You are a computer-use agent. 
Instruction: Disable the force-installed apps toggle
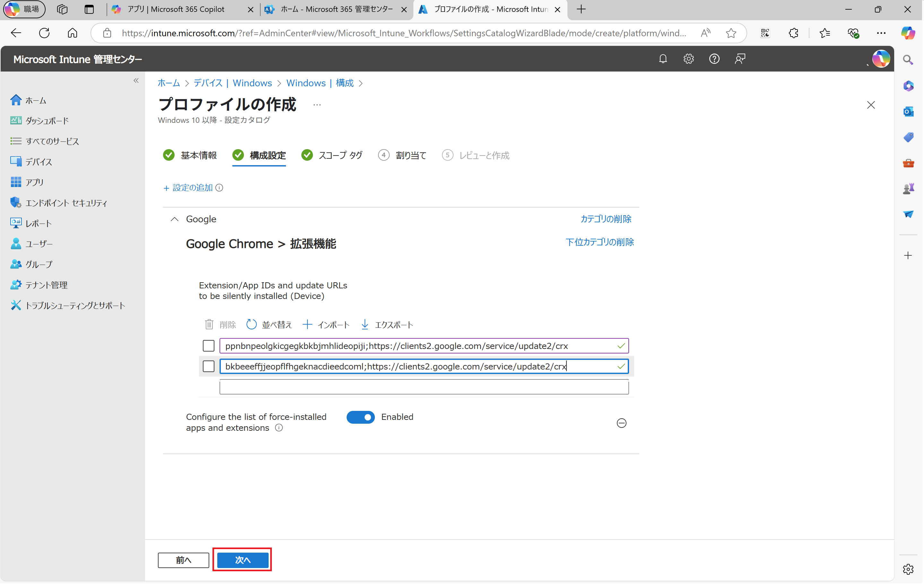[360, 417]
